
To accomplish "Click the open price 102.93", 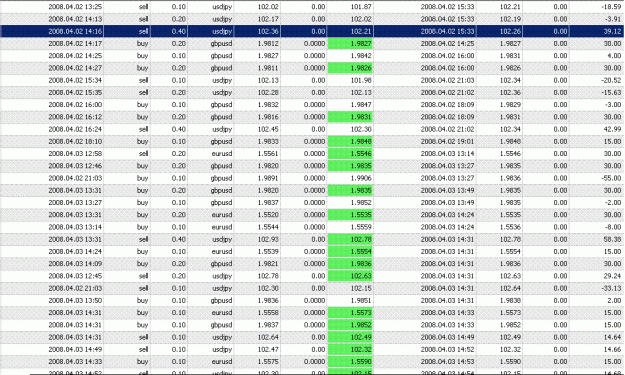I will tap(268, 239).
